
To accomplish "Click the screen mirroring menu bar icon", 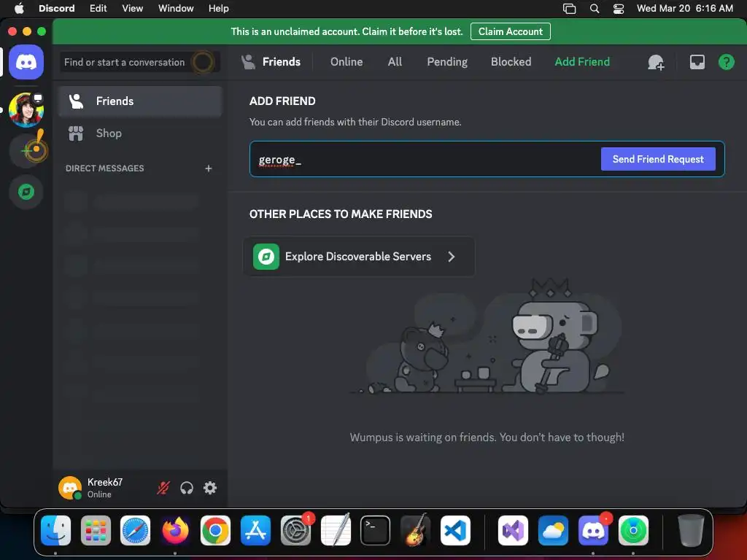I will 569,9.
